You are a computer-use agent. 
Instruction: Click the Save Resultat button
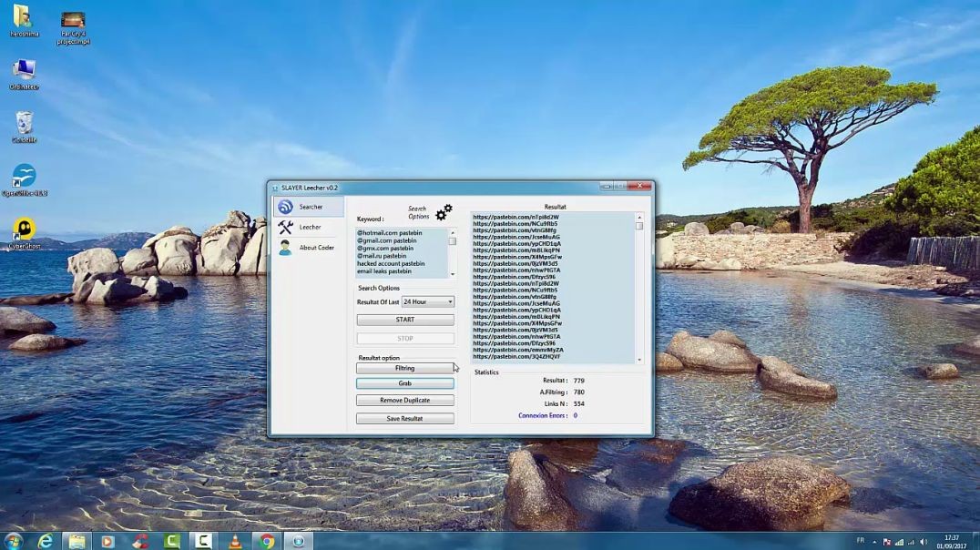[405, 418]
